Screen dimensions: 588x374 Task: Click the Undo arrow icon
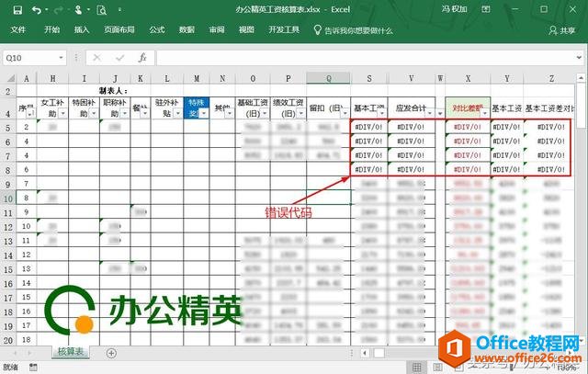click(x=37, y=10)
